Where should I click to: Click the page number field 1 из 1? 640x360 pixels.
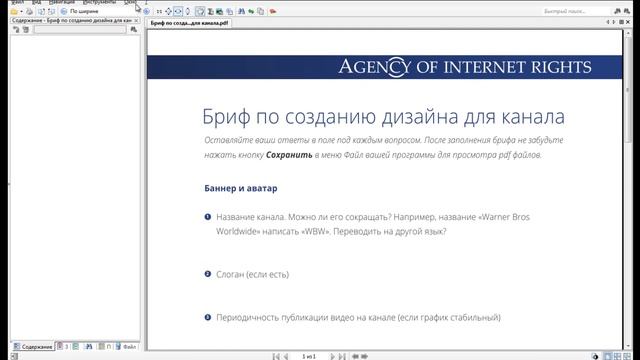point(309,356)
